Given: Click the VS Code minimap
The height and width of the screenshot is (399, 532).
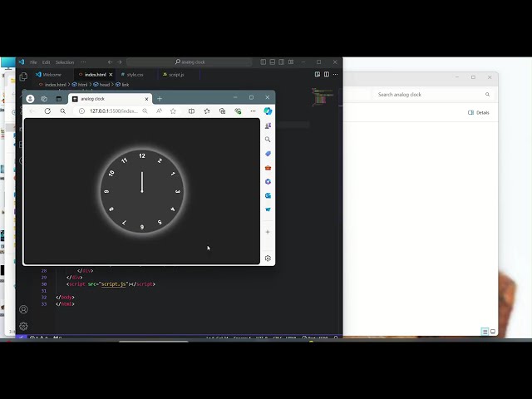Looking at the screenshot, I should [323, 96].
